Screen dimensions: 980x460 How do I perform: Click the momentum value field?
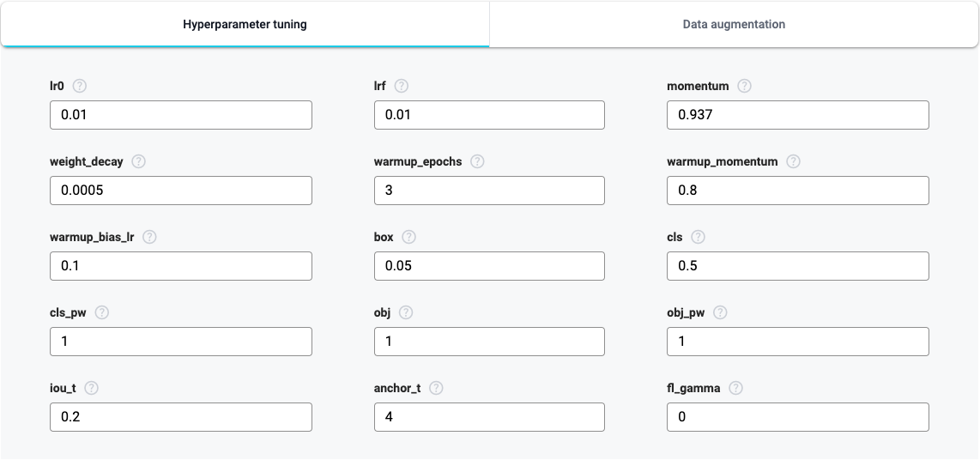797,115
